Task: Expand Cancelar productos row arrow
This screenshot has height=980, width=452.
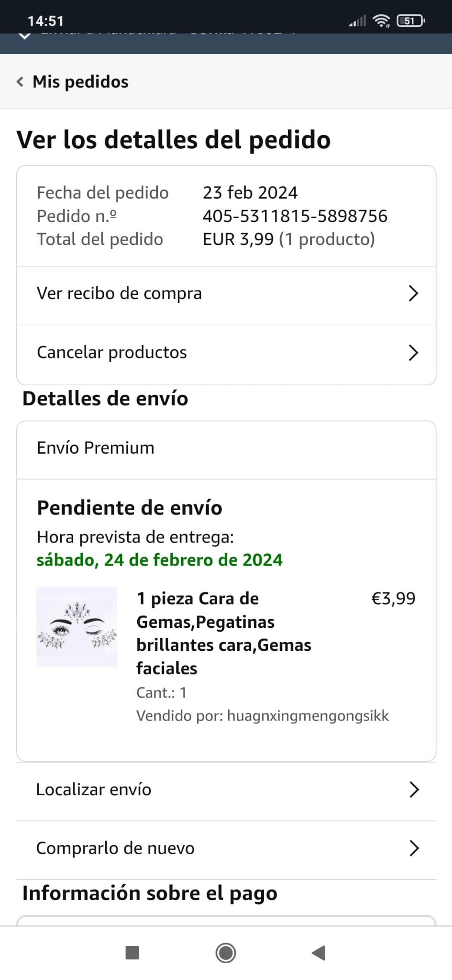Action: pyautogui.click(x=413, y=353)
